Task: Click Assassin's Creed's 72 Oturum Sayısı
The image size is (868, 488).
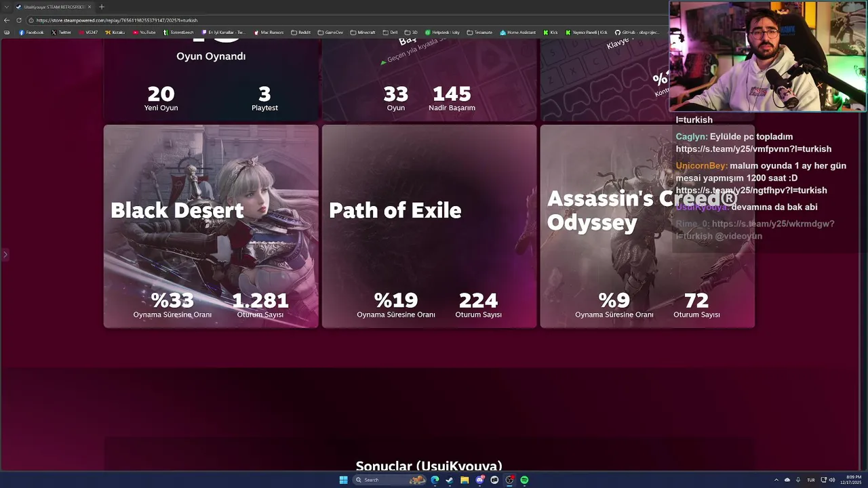Action: pos(696,304)
